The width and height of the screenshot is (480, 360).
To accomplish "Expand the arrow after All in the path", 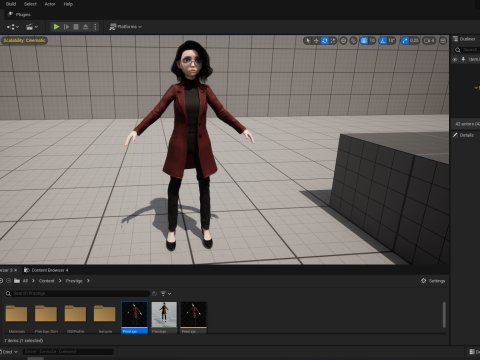I will point(33,281).
